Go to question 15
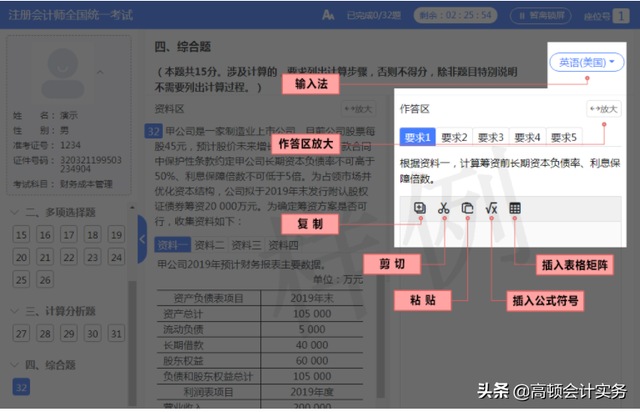 coord(21,235)
